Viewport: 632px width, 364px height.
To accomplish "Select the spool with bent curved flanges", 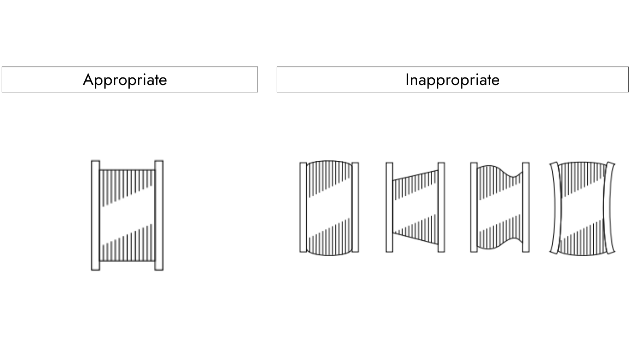I will pyautogui.click(x=582, y=208).
